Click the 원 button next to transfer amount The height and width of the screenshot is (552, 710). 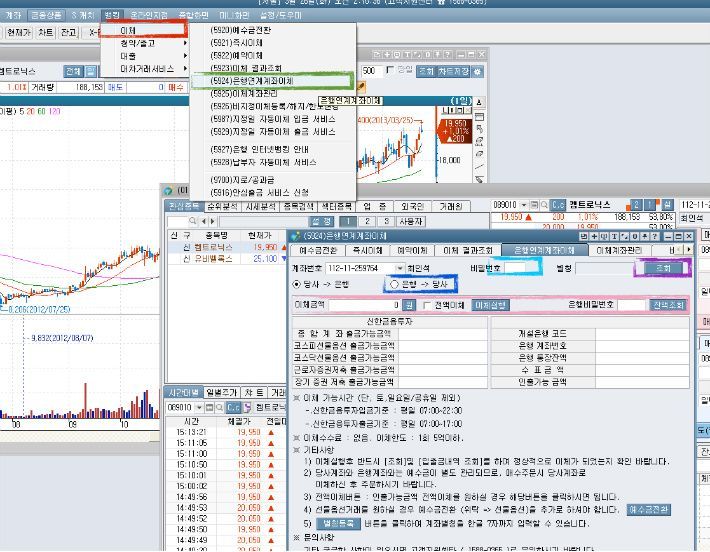pyautogui.click(x=409, y=305)
